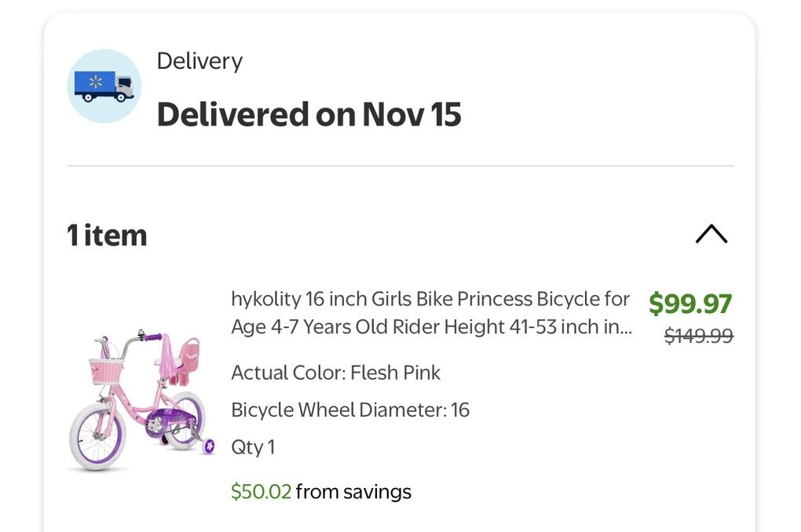This screenshot has width=801, height=532.
Task: Collapse the 1 item section chevron
Action: pos(711,234)
